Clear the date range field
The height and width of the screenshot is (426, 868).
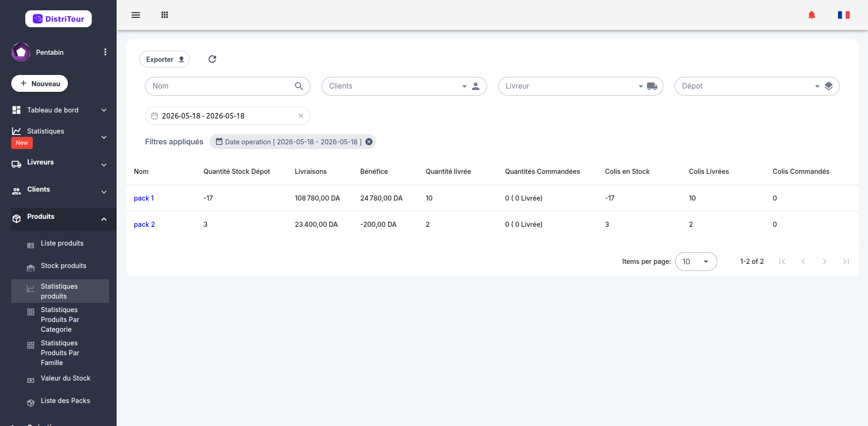[301, 116]
